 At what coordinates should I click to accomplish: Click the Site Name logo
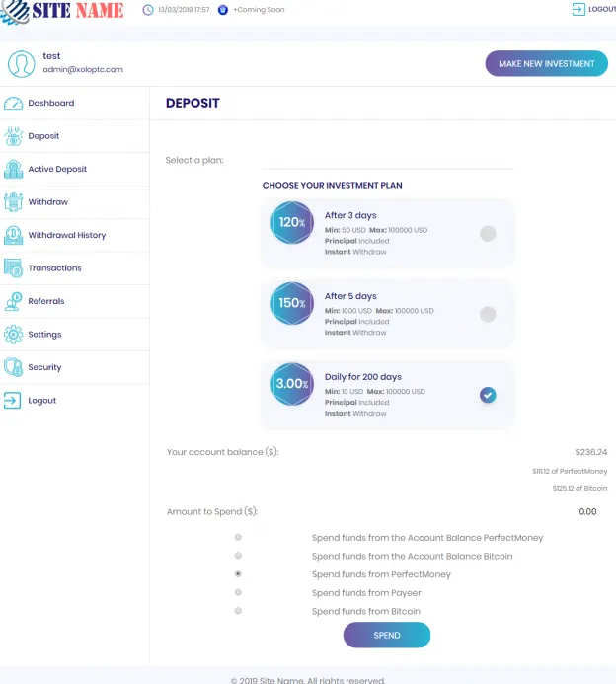(62, 11)
